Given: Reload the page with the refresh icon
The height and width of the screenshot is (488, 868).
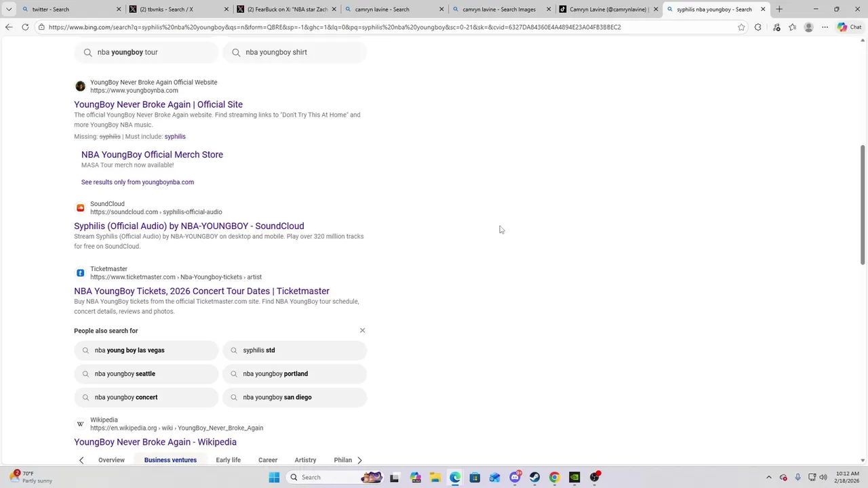Looking at the screenshot, I should click(25, 27).
